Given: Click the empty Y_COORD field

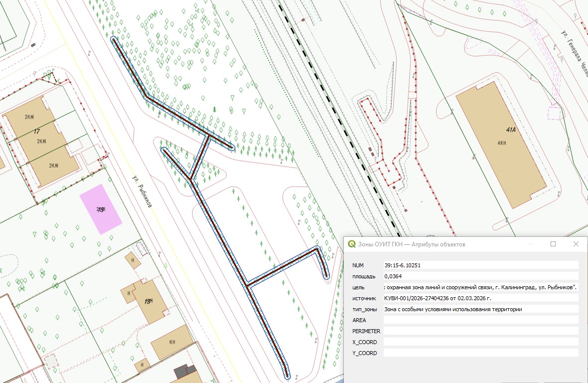Looking at the screenshot, I should click(x=480, y=353).
